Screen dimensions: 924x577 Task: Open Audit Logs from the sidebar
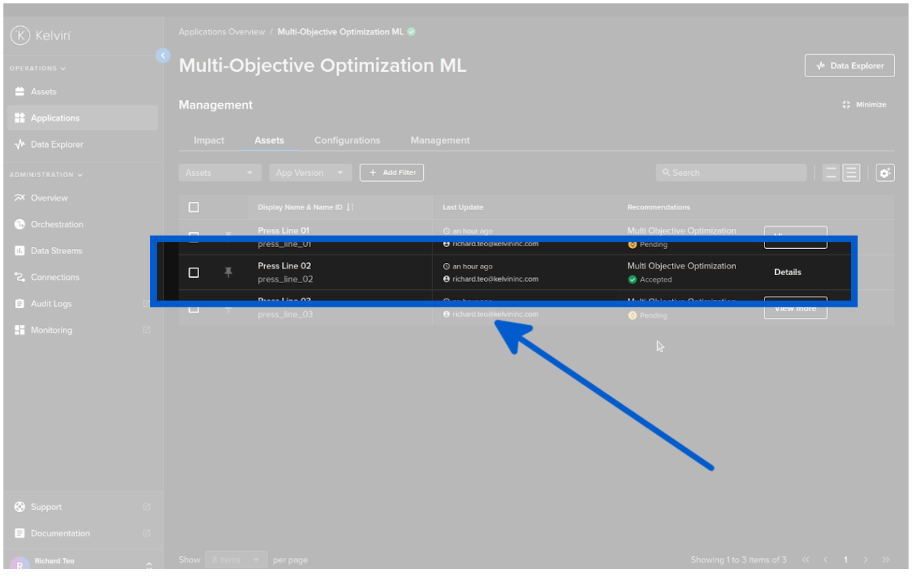pyautogui.click(x=52, y=304)
